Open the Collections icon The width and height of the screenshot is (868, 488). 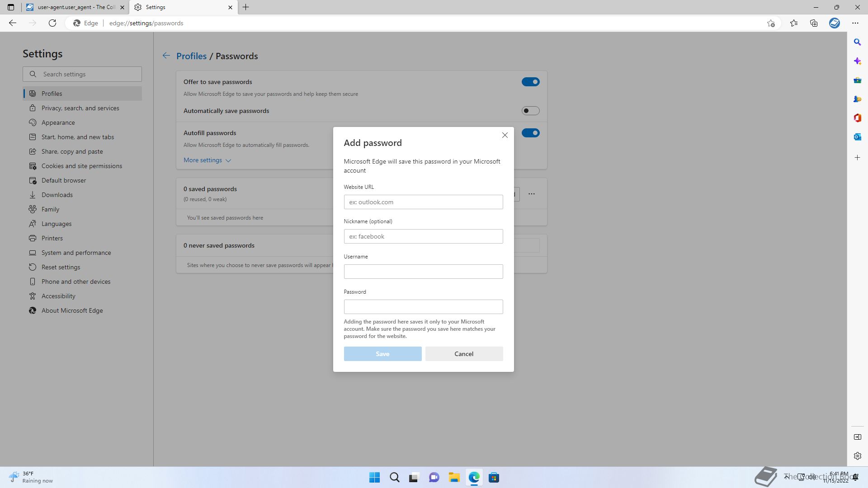tap(814, 23)
